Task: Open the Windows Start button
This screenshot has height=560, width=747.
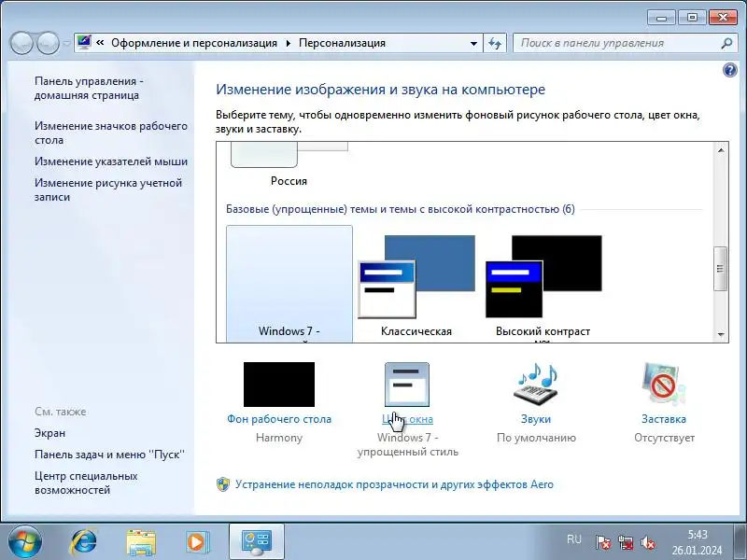Action: click(x=25, y=542)
